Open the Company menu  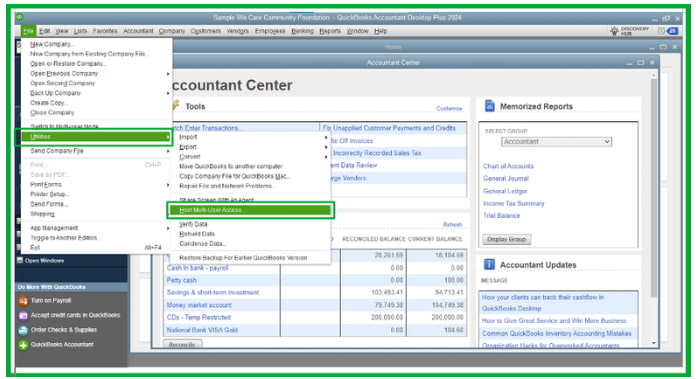click(172, 31)
